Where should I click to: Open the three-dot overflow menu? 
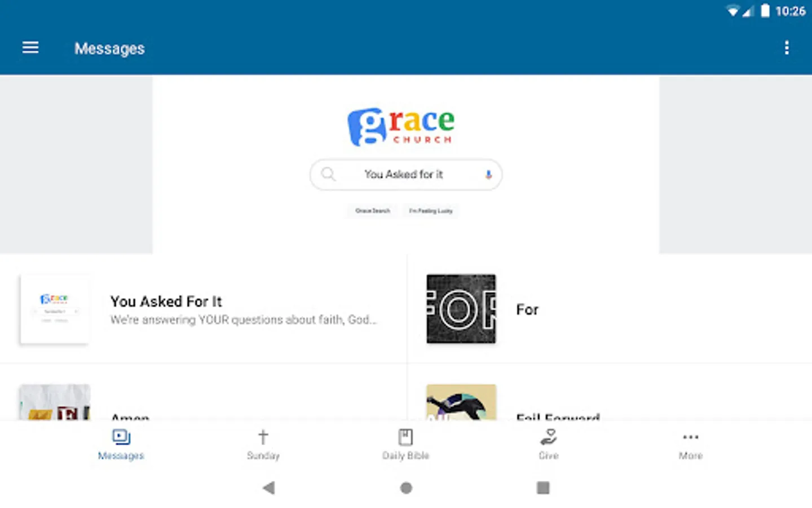[x=787, y=48]
